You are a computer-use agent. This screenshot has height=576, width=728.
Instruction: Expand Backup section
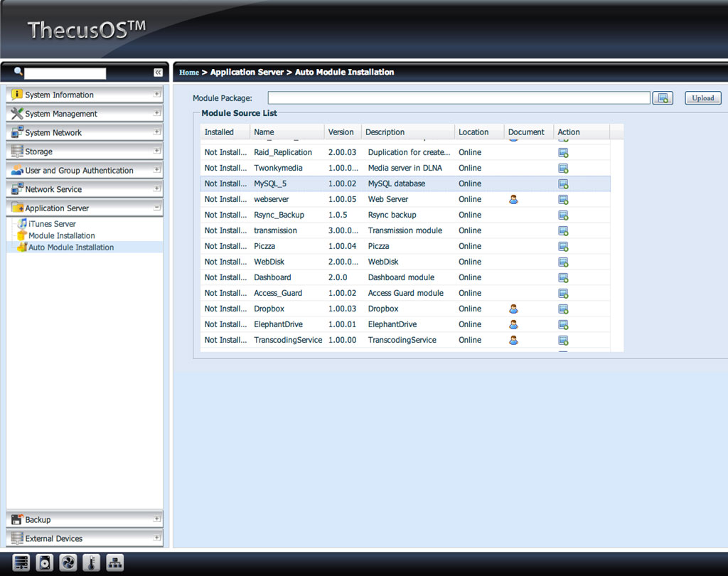pyautogui.click(x=157, y=519)
